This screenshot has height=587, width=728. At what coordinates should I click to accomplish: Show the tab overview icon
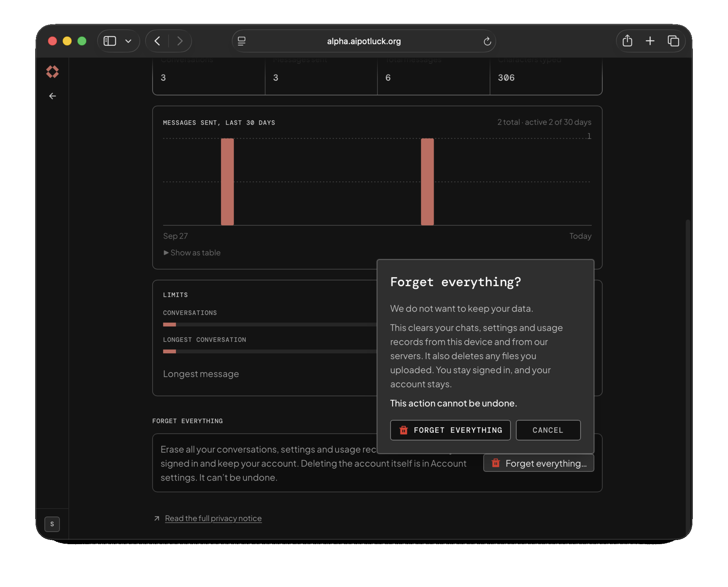pos(673,41)
